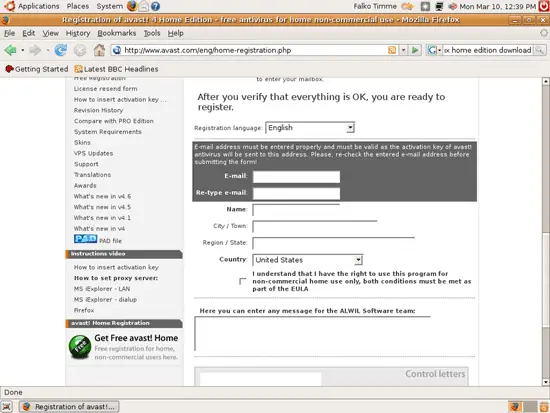Click the scrollbar down arrow

click(545, 382)
